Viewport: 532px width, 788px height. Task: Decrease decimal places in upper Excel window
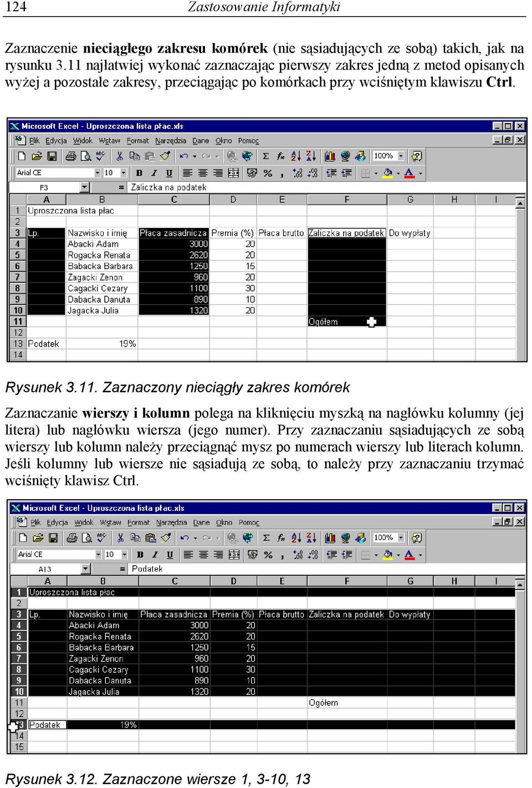coord(313,173)
